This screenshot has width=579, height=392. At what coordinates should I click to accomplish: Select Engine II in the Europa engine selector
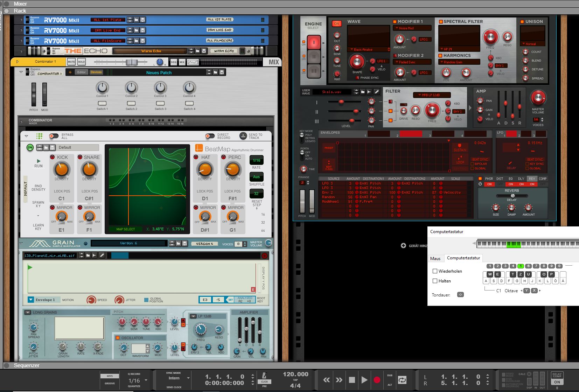point(314,57)
